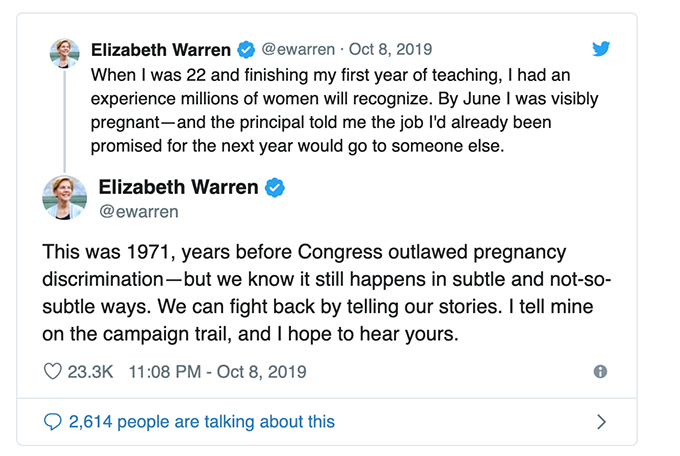Viewport: 680px width, 456px height.
Task: Click the 23.3K like count
Action: tap(92, 371)
